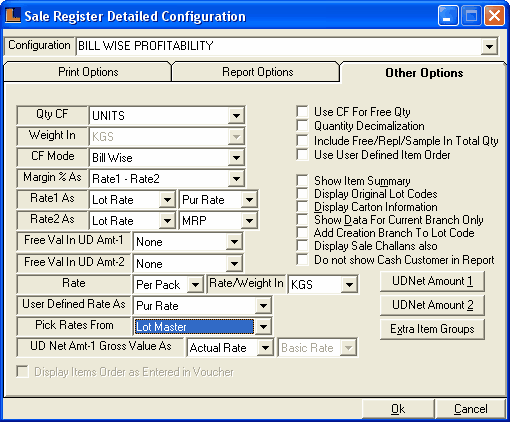Viewport: 510px width, 422px height.
Task: Close the dialog with the X icon
Action: pyautogui.click(x=494, y=15)
